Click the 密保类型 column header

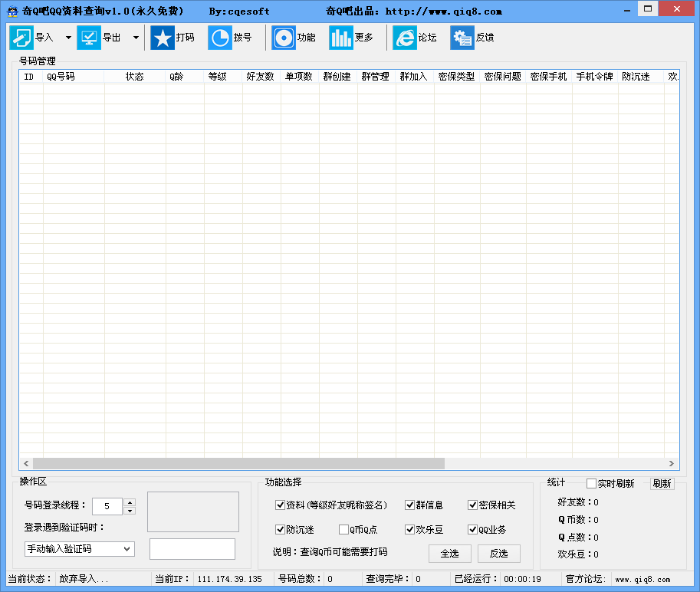click(456, 77)
